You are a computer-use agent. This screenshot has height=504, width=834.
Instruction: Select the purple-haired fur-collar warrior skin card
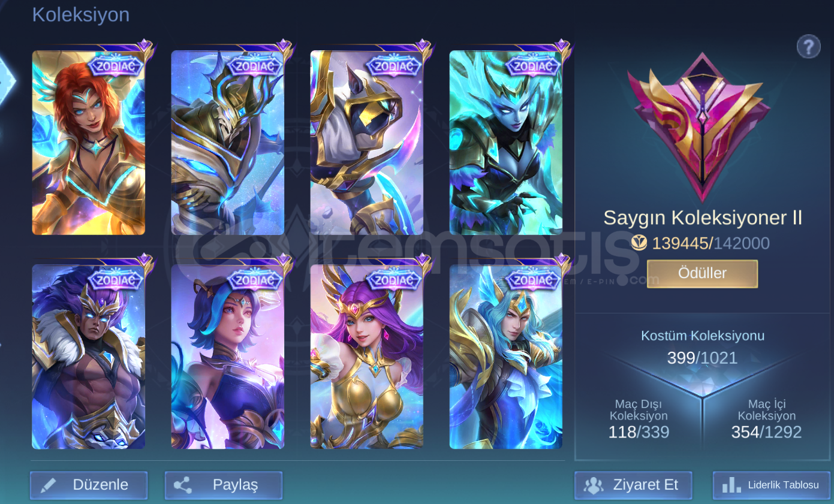pyautogui.click(x=89, y=357)
